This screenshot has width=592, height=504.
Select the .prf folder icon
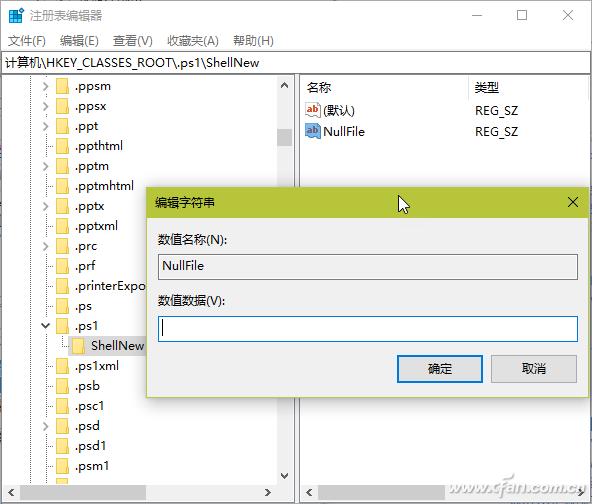pyautogui.click(x=62, y=266)
